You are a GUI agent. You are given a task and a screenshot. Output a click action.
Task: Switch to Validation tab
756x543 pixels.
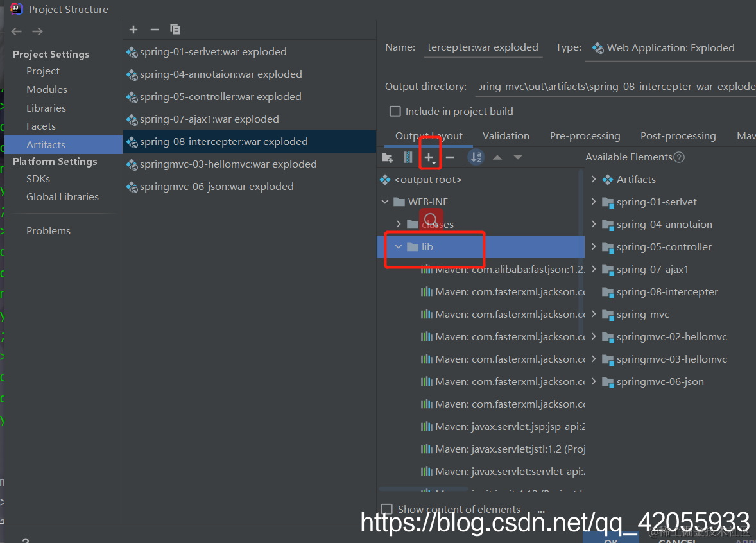[506, 136]
